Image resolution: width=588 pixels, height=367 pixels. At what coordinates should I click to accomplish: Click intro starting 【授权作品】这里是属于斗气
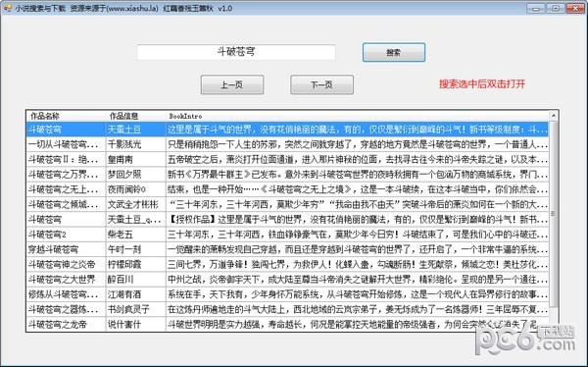358,220
